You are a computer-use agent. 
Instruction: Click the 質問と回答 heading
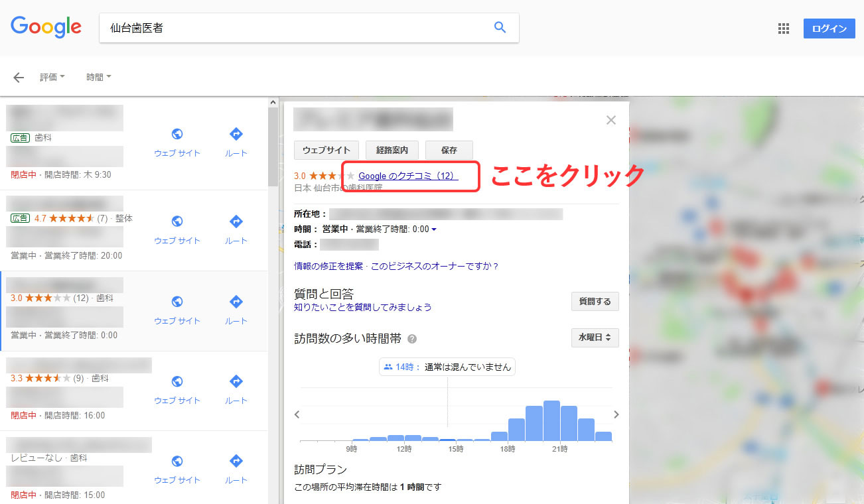pyautogui.click(x=324, y=294)
